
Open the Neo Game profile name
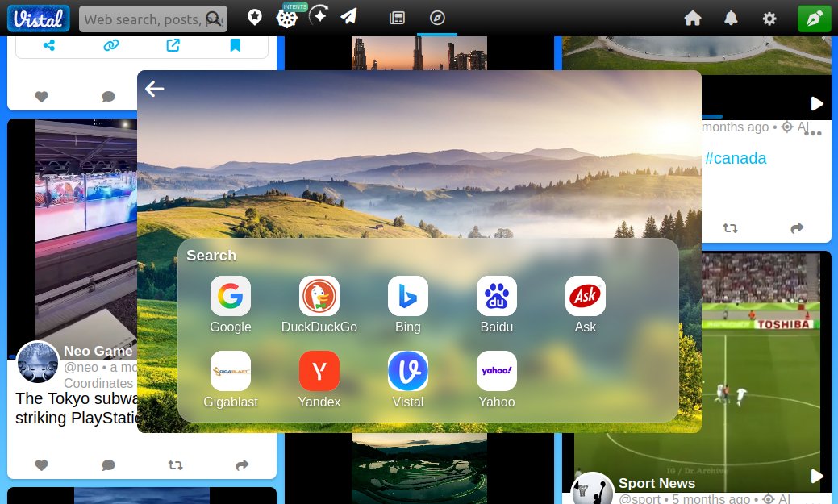tap(100, 351)
